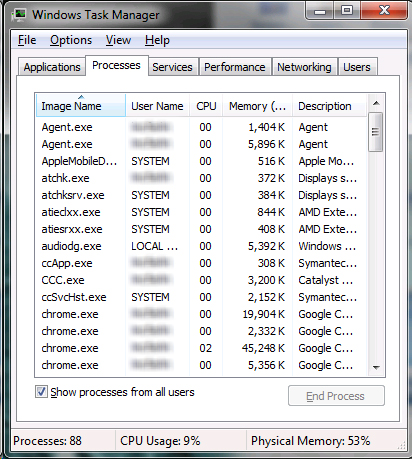Maximize the Task Manager window

click(347, 11)
